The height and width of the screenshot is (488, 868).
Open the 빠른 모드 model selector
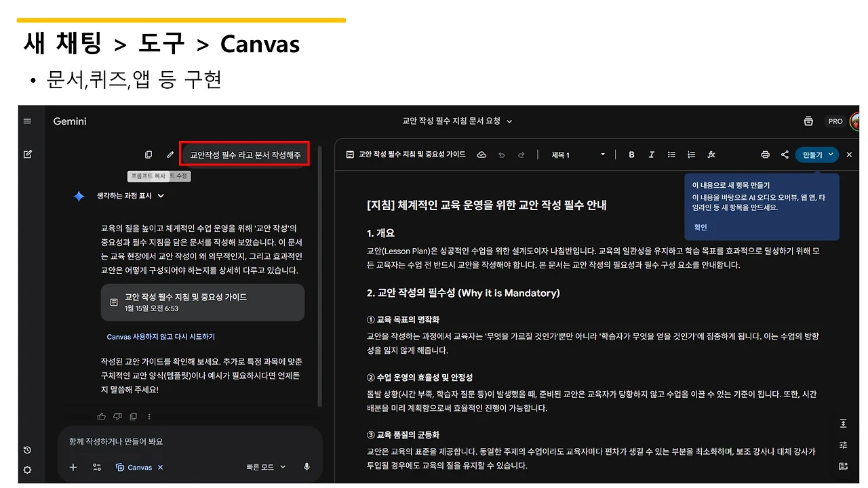[x=267, y=467]
